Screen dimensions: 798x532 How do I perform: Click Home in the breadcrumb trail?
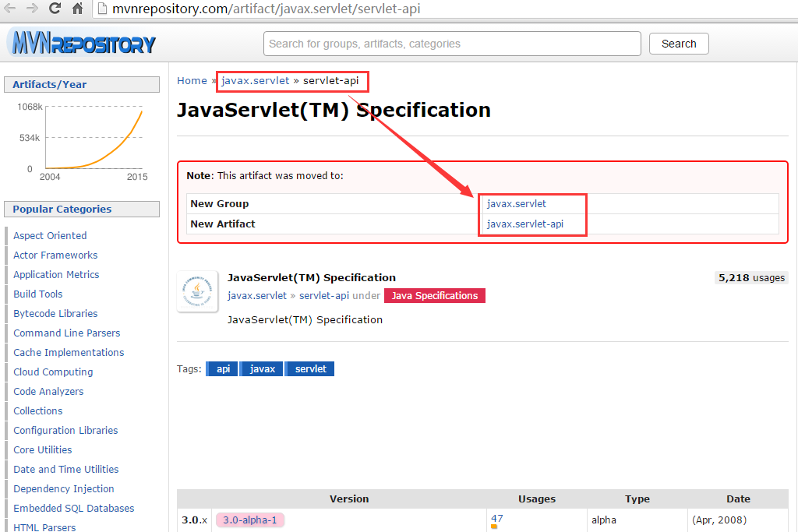coord(192,80)
